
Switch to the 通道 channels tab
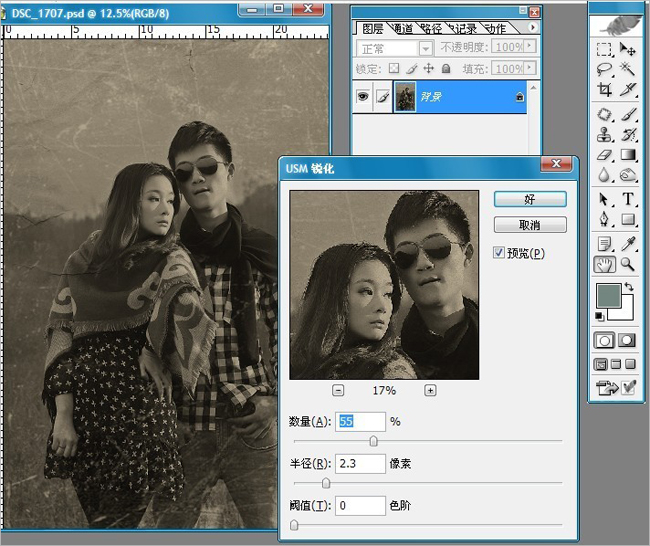coord(401,29)
